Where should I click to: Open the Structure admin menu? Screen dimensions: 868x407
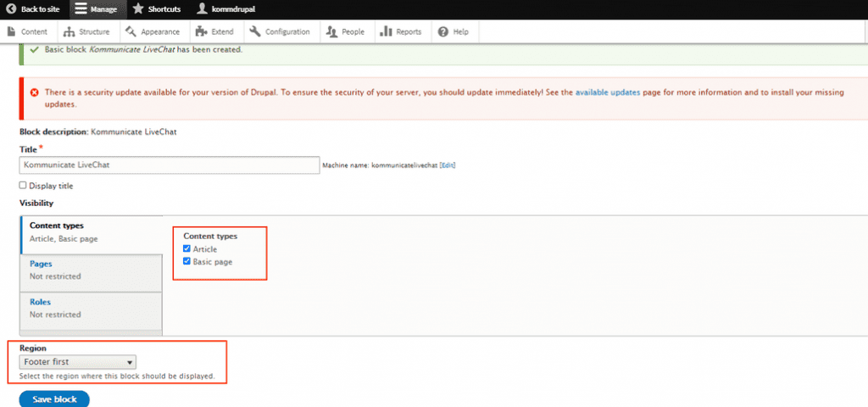click(87, 31)
